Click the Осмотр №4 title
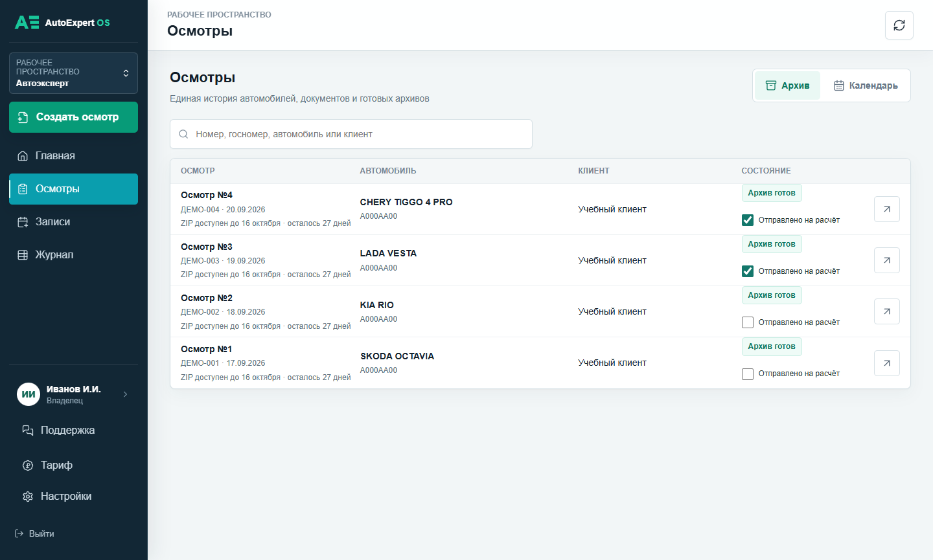 click(x=207, y=195)
